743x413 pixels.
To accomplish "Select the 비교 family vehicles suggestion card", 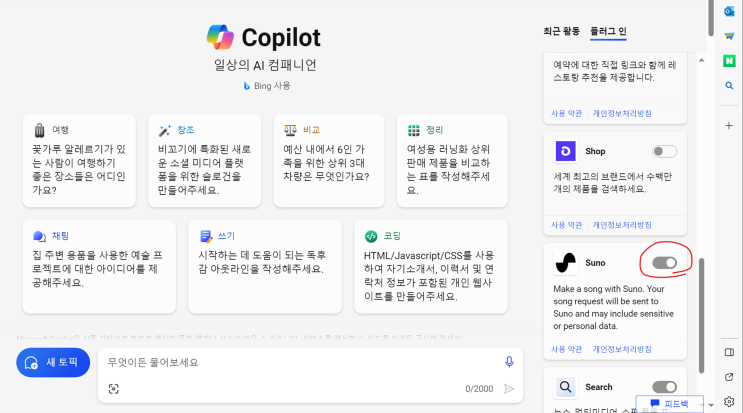I will click(329, 161).
